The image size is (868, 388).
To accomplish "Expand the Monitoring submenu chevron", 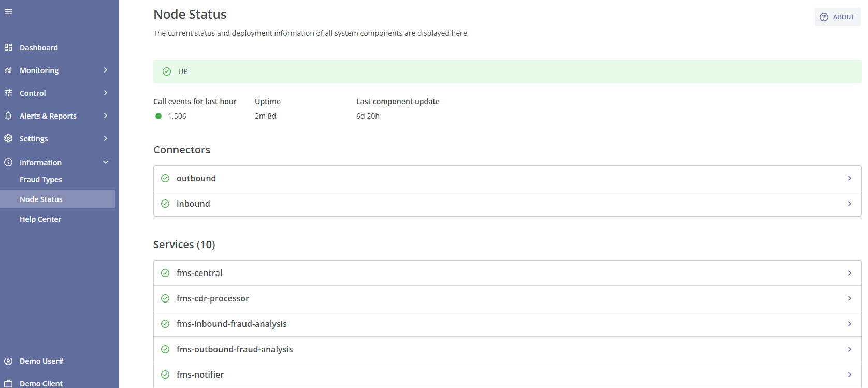I will (x=106, y=70).
